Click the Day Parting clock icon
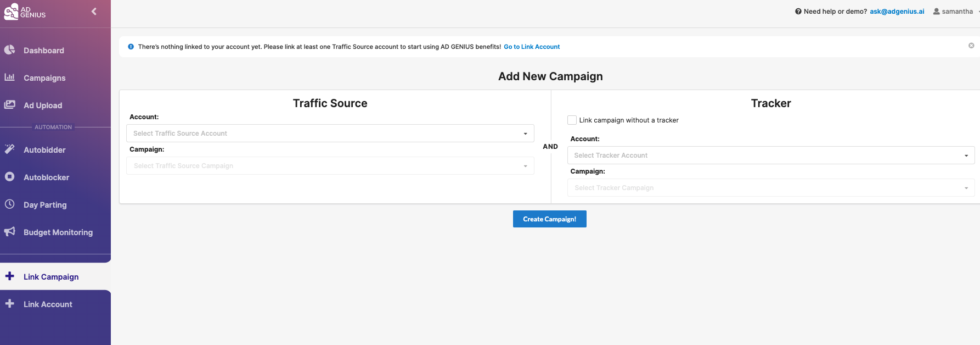 coord(10,204)
